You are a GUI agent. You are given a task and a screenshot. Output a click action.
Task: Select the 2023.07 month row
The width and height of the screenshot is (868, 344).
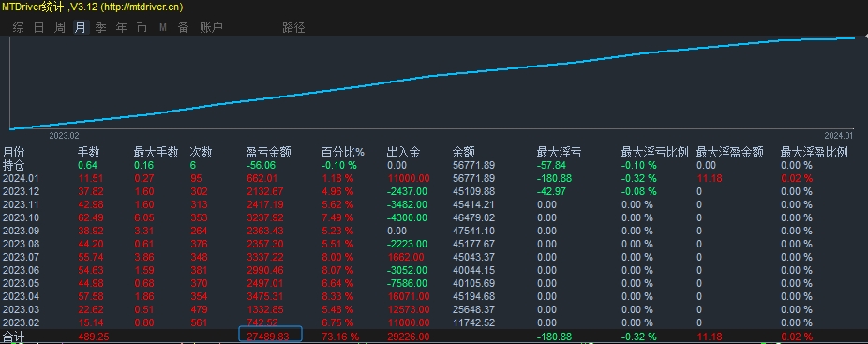point(434,257)
